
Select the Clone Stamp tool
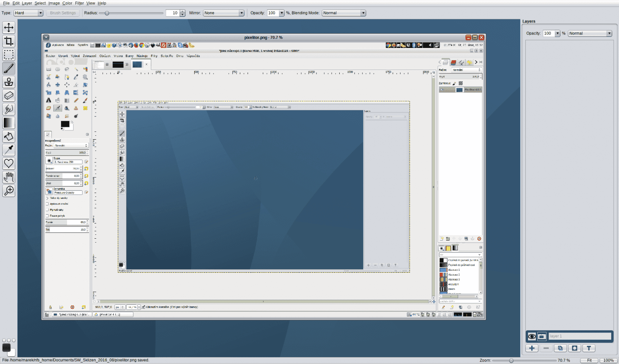point(9,82)
